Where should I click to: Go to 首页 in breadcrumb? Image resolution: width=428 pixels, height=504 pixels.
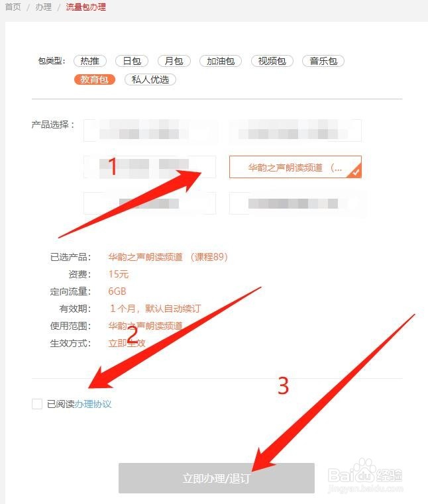13,7
